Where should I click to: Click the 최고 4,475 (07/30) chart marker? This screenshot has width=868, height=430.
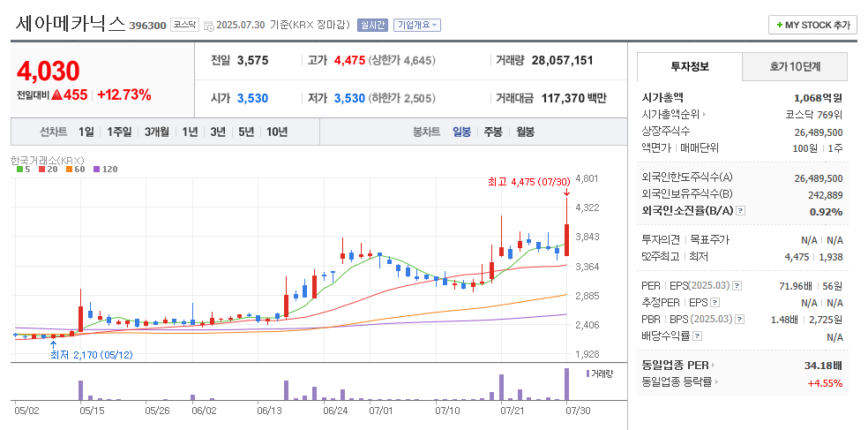point(528,181)
